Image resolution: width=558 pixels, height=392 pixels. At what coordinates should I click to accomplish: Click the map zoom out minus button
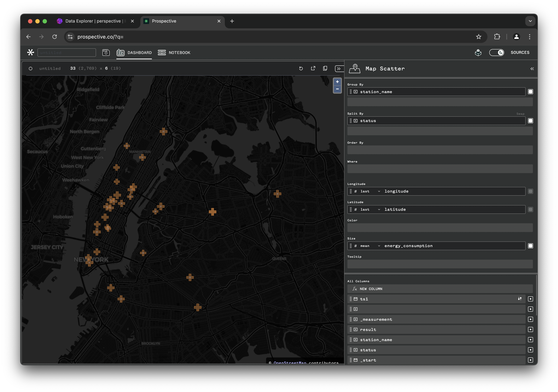[337, 89]
